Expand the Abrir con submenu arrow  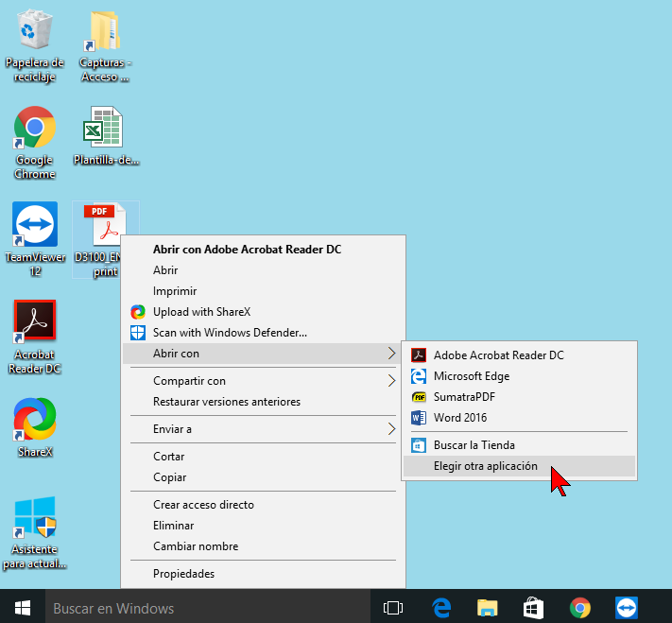(x=391, y=354)
